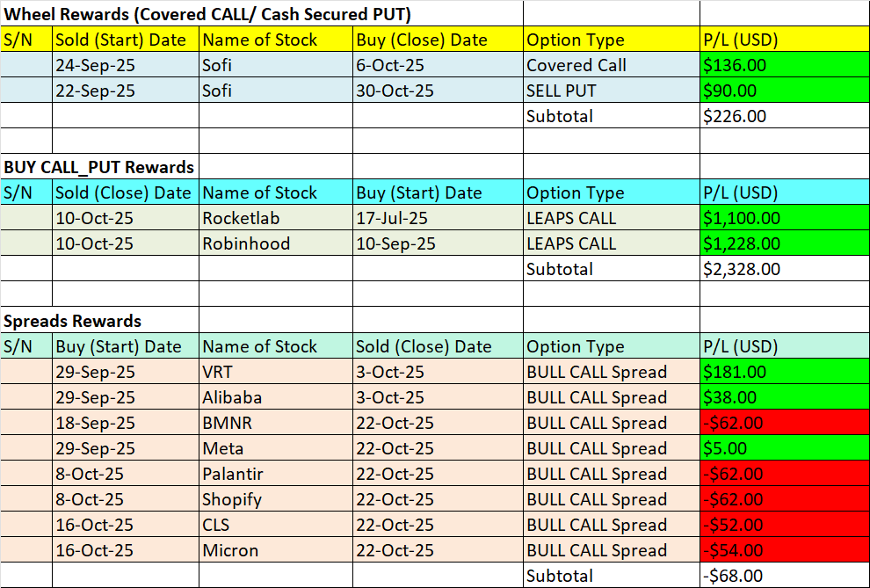Select the Spreads Rewards heading cell
The image size is (870, 588).
73,321
